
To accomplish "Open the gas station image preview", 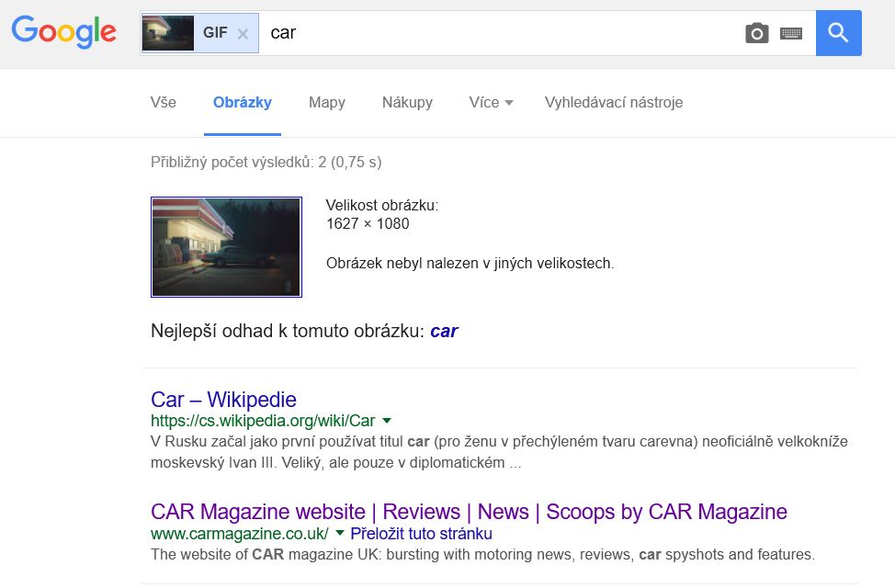I will [227, 247].
